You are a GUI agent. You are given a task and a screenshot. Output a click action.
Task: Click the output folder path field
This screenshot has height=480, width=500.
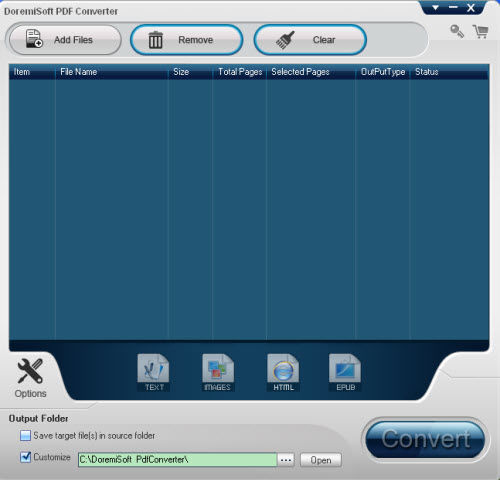click(x=178, y=460)
